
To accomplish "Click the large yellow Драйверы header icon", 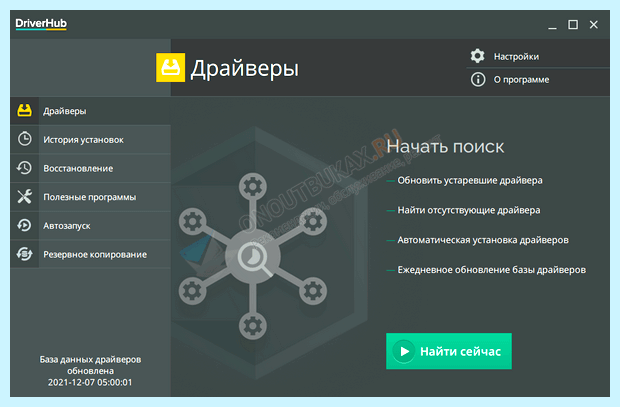I will 170,68.
